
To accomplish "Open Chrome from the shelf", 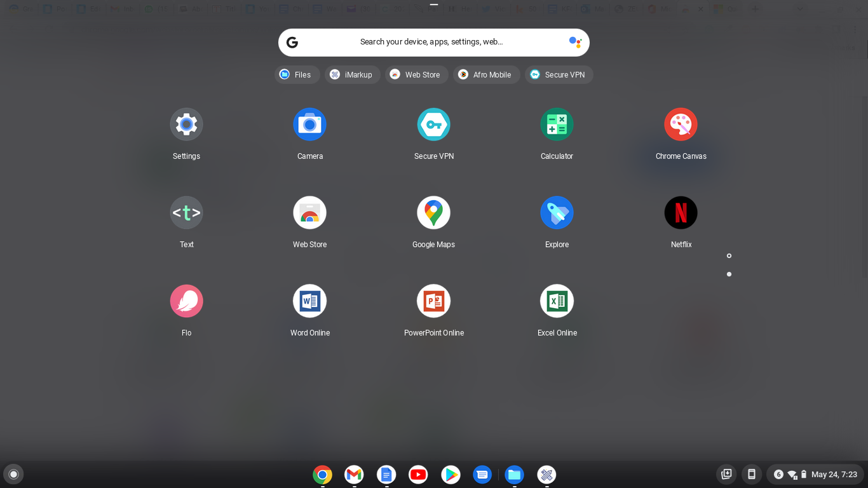I will pos(322,475).
